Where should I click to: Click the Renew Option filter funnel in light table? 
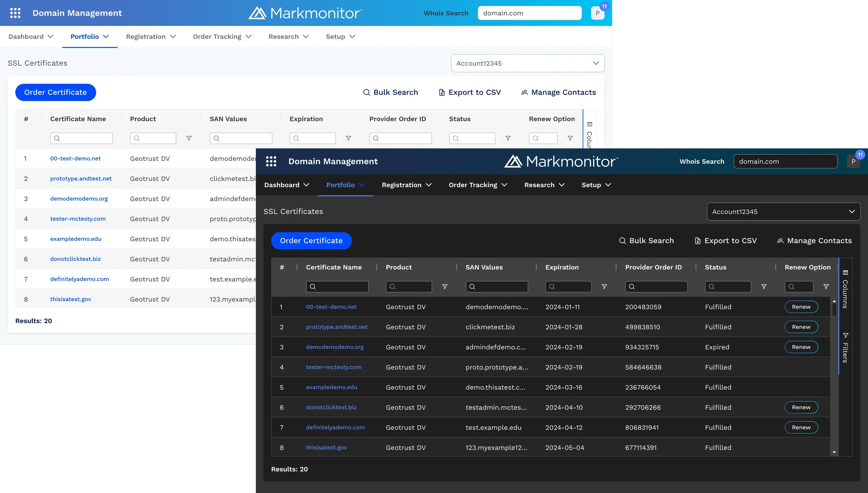[x=570, y=138]
